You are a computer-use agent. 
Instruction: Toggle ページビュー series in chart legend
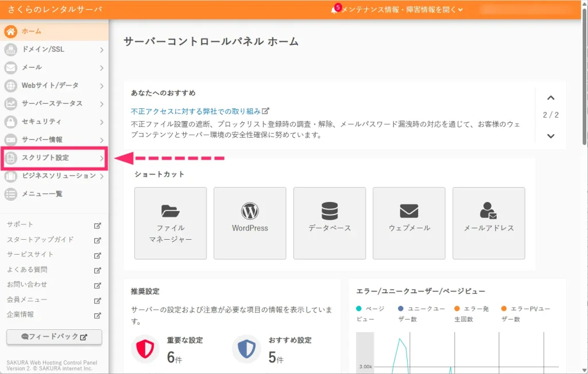[x=370, y=314]
